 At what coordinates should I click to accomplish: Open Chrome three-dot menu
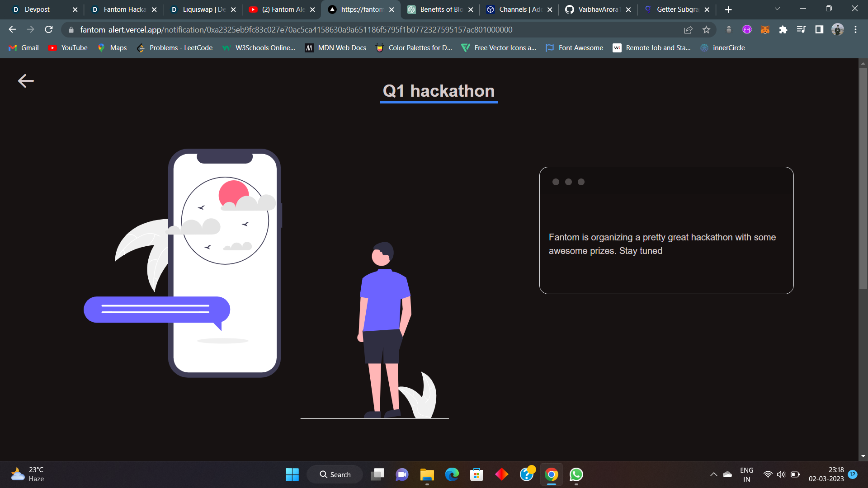pyautogui.click(x=855, y=30)
